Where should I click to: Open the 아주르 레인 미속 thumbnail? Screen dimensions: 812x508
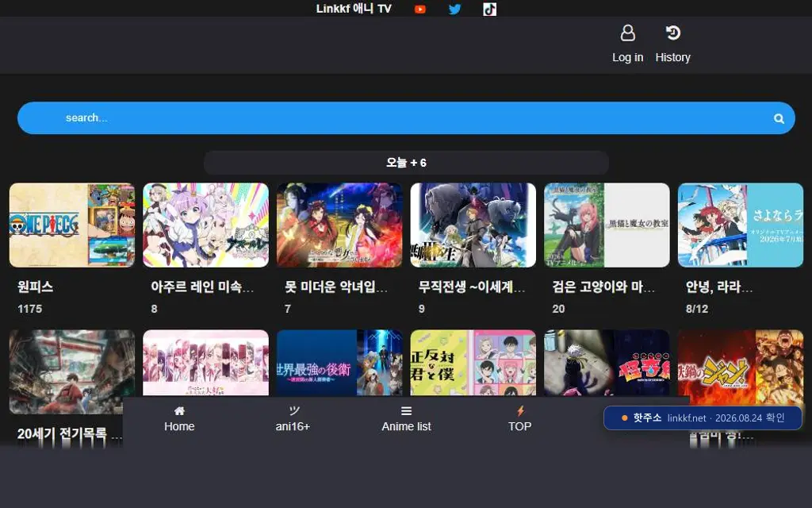(205, 225)
